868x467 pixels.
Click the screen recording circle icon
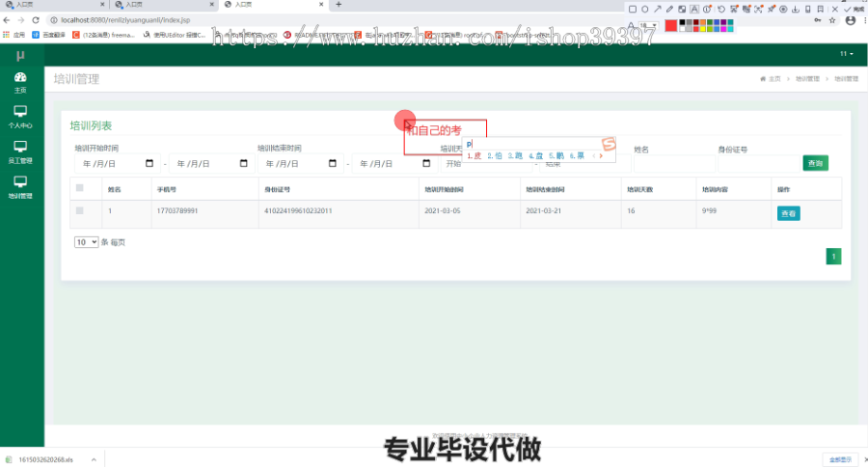[783, 9]
